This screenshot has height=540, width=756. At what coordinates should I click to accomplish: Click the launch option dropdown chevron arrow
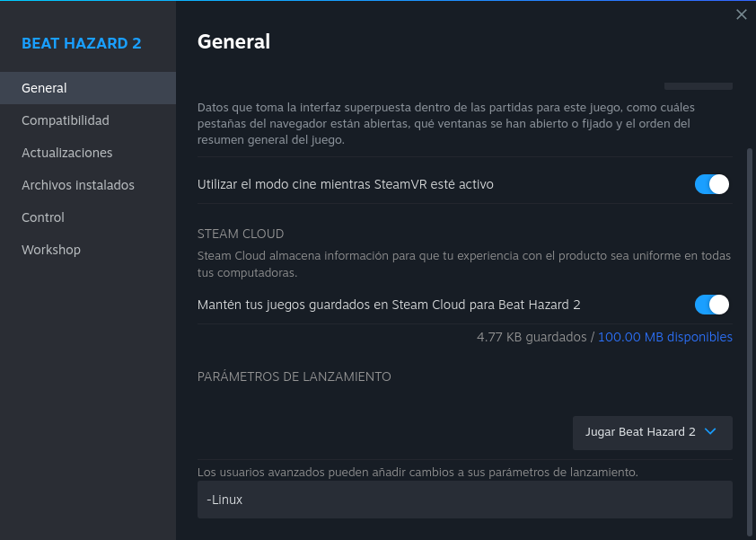pyautogui.click(x=710, y=432)
